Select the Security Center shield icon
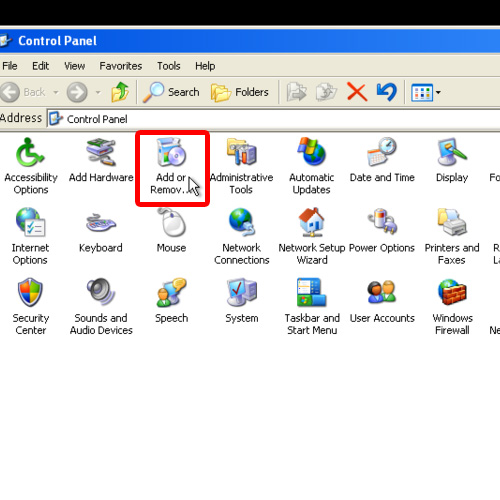Screen dimensions: 500x500 (x=30, y=293)
